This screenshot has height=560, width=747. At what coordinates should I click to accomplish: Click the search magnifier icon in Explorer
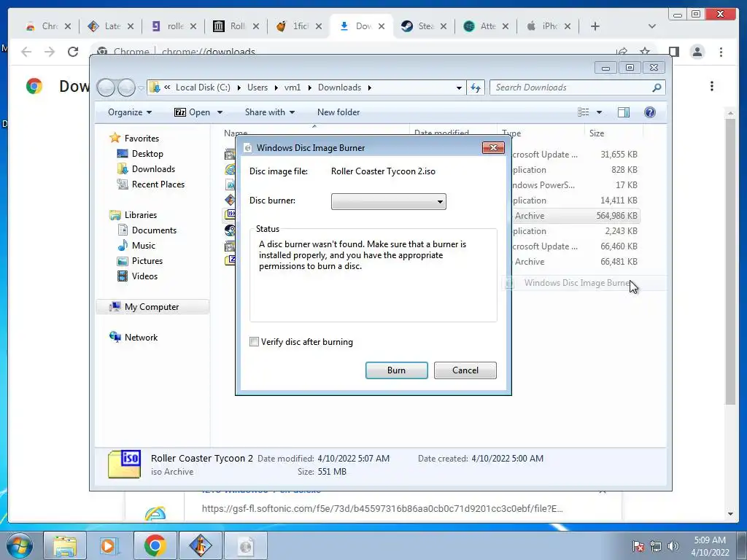pos(657,87)
